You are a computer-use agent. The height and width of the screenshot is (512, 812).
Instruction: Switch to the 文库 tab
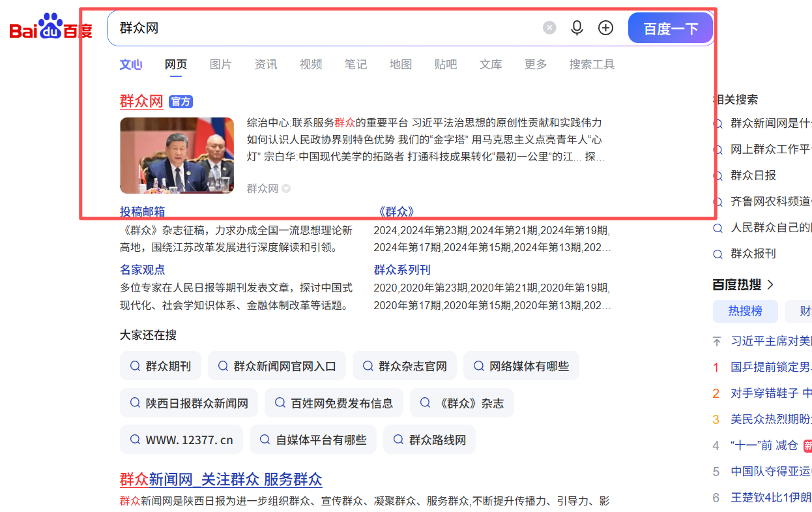tap(491, 65)
